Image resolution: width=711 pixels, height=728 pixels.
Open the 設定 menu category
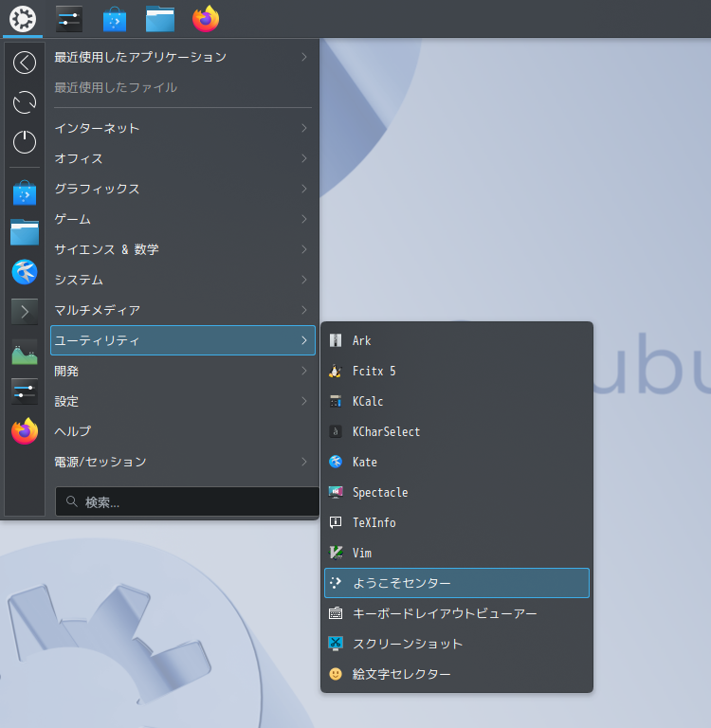tap(183, 401)
